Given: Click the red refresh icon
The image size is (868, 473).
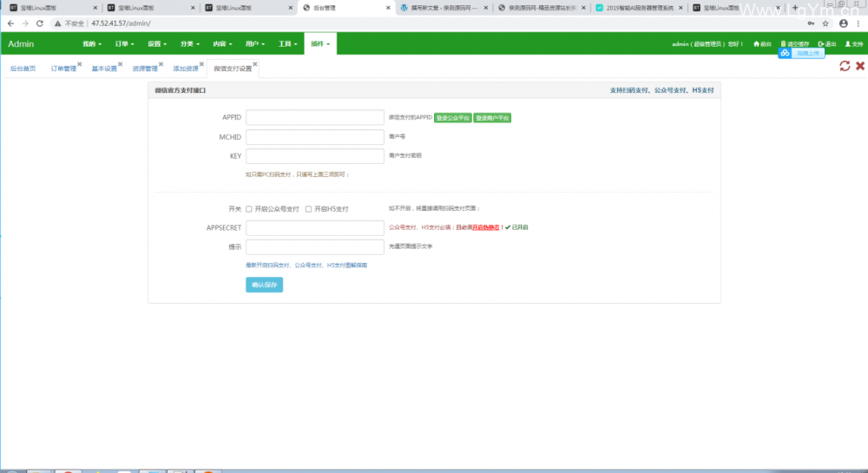Looking at the screenshot, I should click(x=845, y=66).
